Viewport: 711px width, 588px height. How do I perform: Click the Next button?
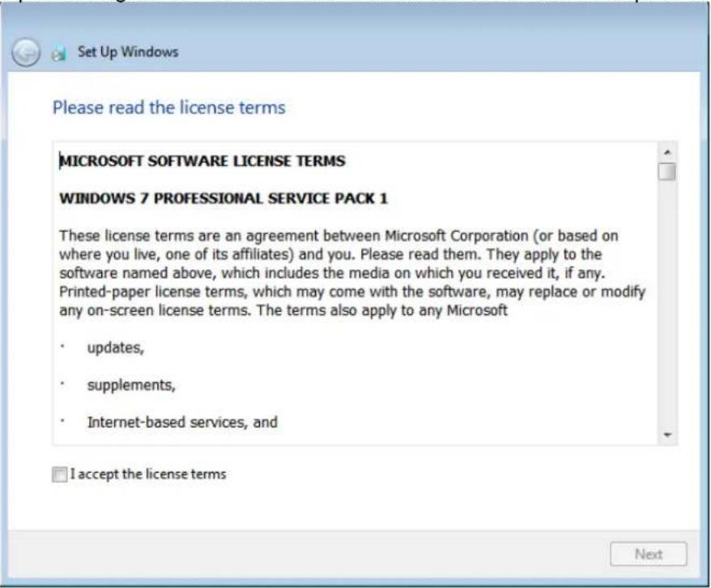tap(648, 554)
